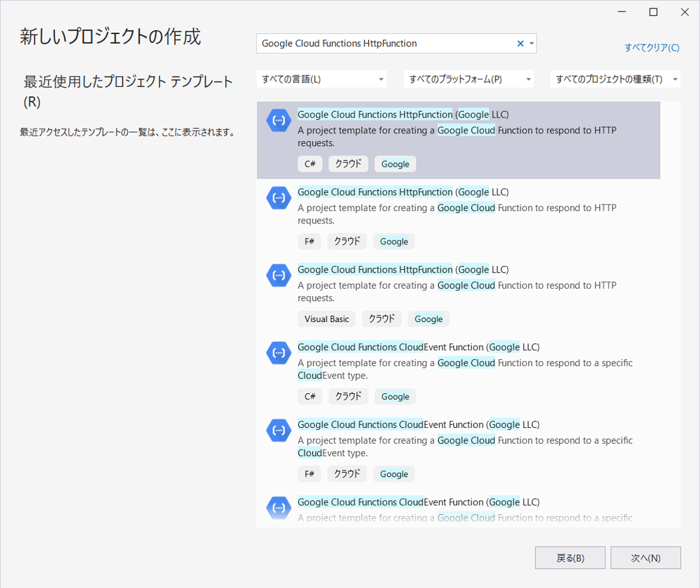Click クラウド tag in C# CloudEvent template
The width and height of the screenshot is (700, 588).
click(x=348, y=397)
